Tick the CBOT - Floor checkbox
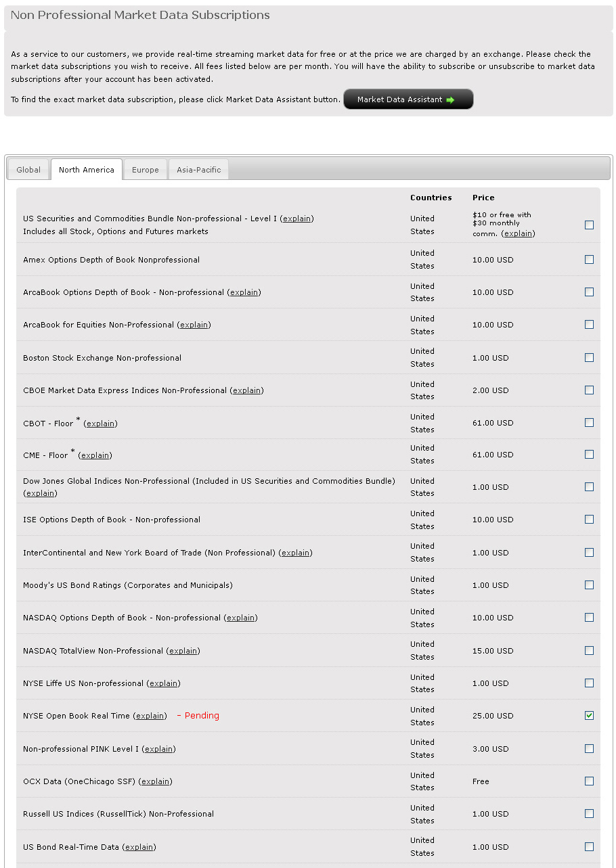The height and width of the screenshot is (868, 616). tap(589, 423)
